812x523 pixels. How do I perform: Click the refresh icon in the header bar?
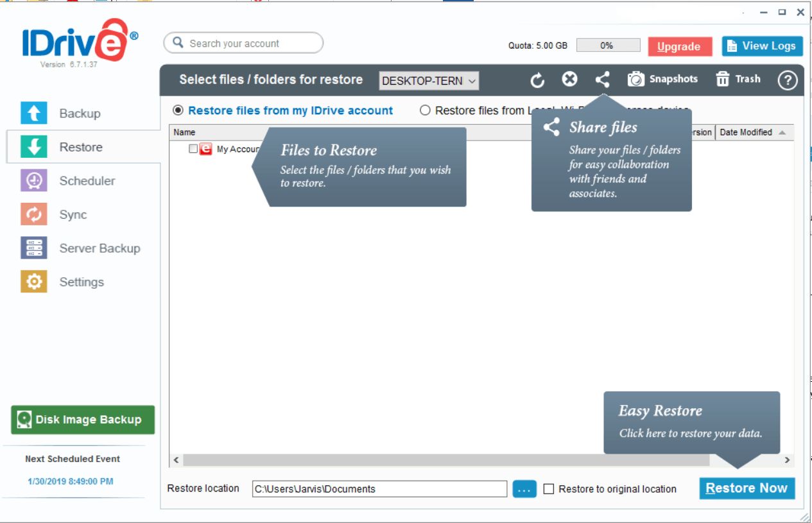pyautogui.click(x=537, y=80)
